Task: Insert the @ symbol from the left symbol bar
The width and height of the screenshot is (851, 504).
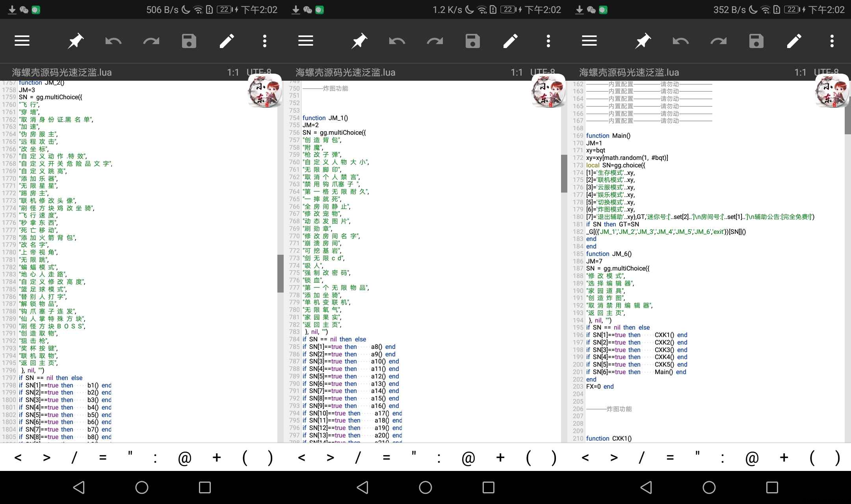Action: pos(184,458)
